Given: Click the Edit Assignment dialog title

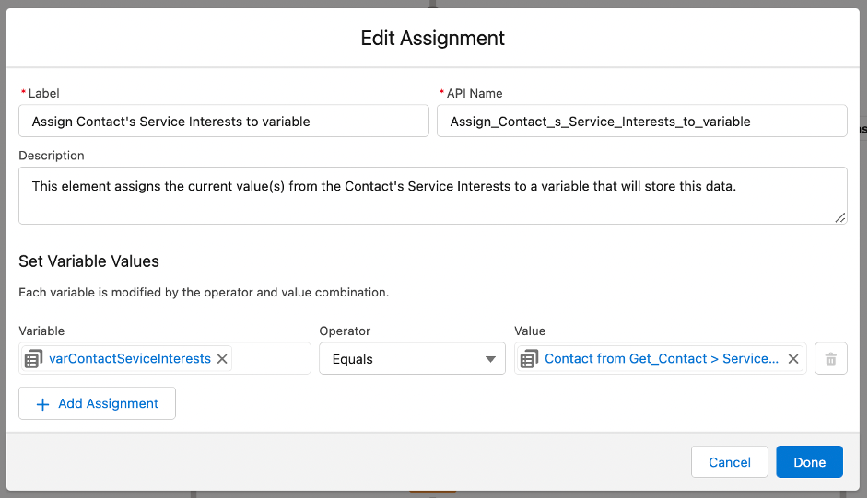Looking at the screenshot, I should (x=433, y=38).
